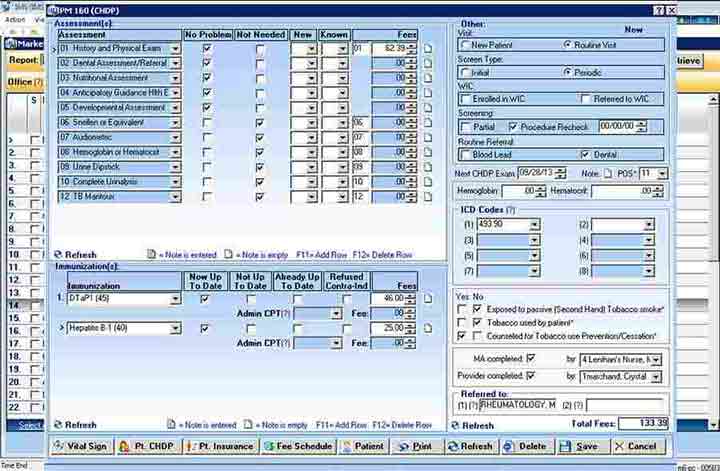This screenshot has height=471, width=720.
Task: Open note icon for Developmental Assessment row
Action: [428, 107]
